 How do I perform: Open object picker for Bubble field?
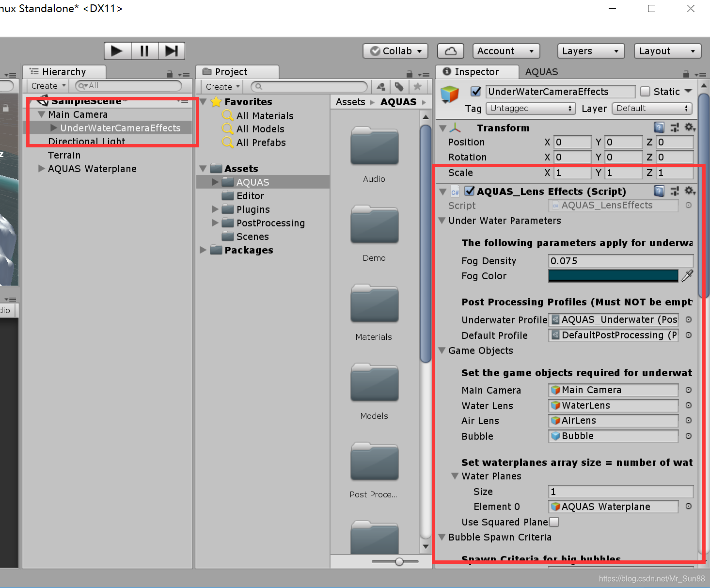[x=688, y=436]
